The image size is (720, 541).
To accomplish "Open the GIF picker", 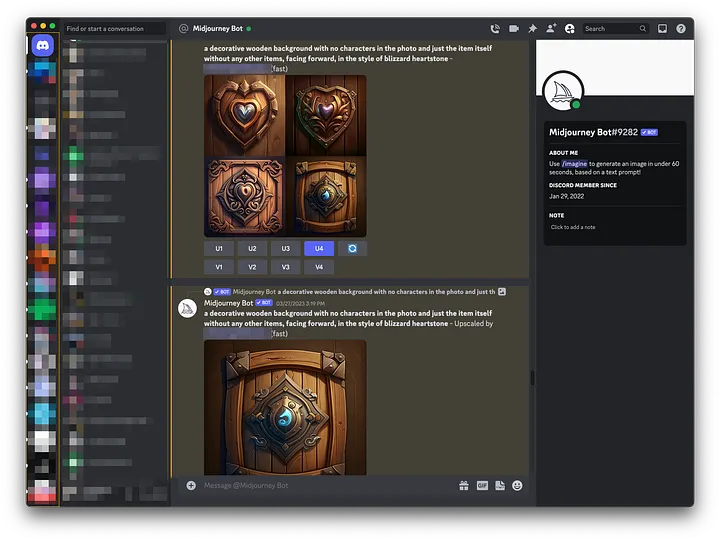I will tap(482, 486).
